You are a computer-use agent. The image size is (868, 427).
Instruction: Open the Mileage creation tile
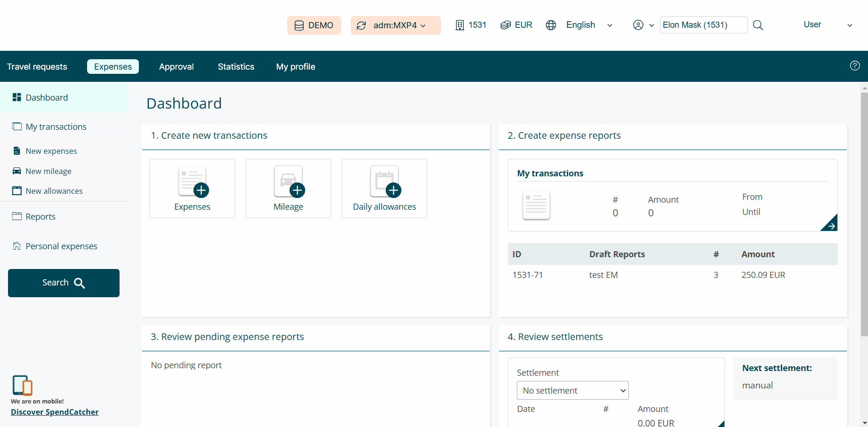pos(288,188)
